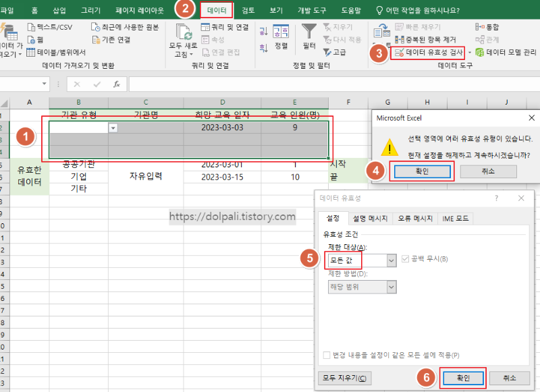Click the From Web (웹) import icon
Viewport: 540px width, 392px height.
pos(32,40)
